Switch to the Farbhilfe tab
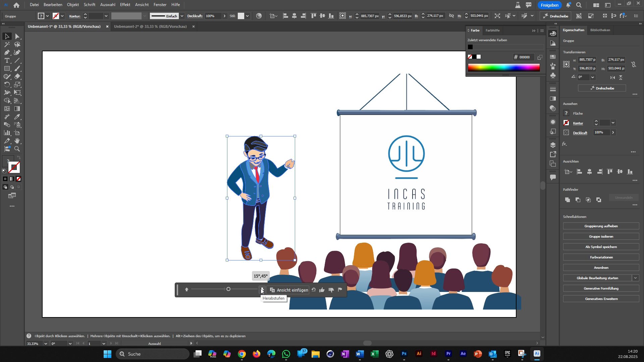Image resolution: width=644 pixels, height=362 pixels. [492, 31]
